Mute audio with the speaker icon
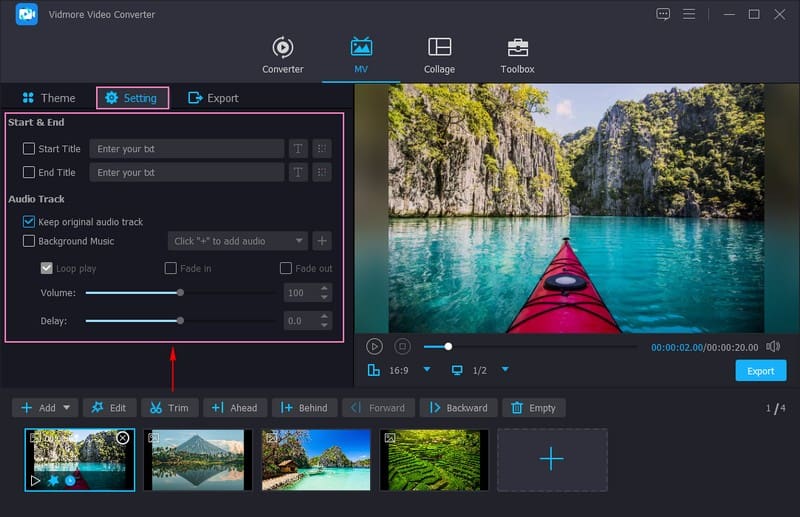Image resolution: width=800 pixels, height=517 pixels. click(773, 346)
